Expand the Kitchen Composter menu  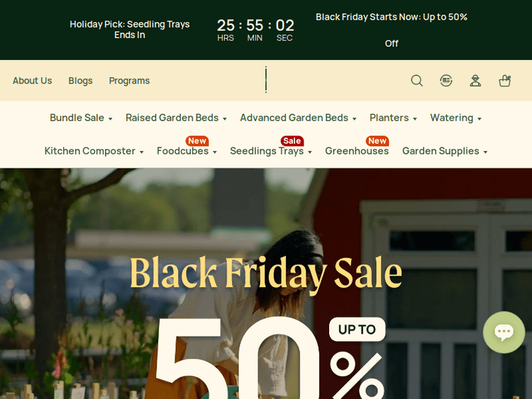coord(94,151)
